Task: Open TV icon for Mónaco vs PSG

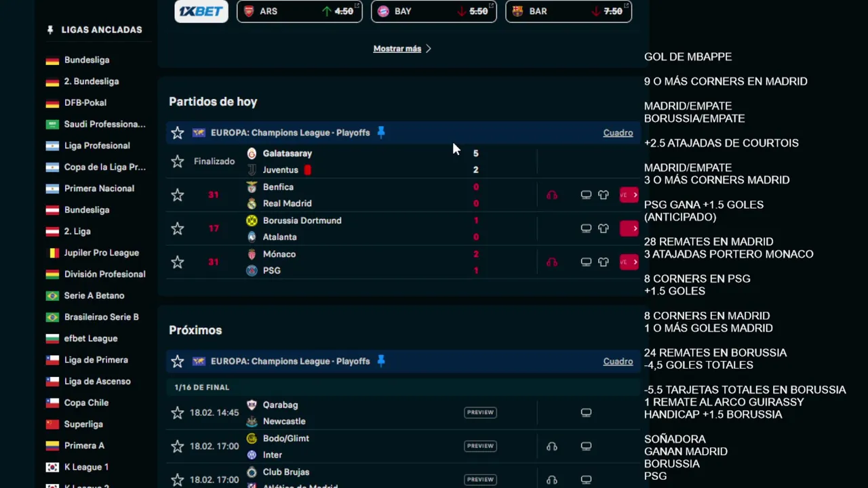Action: pos(586,262)
